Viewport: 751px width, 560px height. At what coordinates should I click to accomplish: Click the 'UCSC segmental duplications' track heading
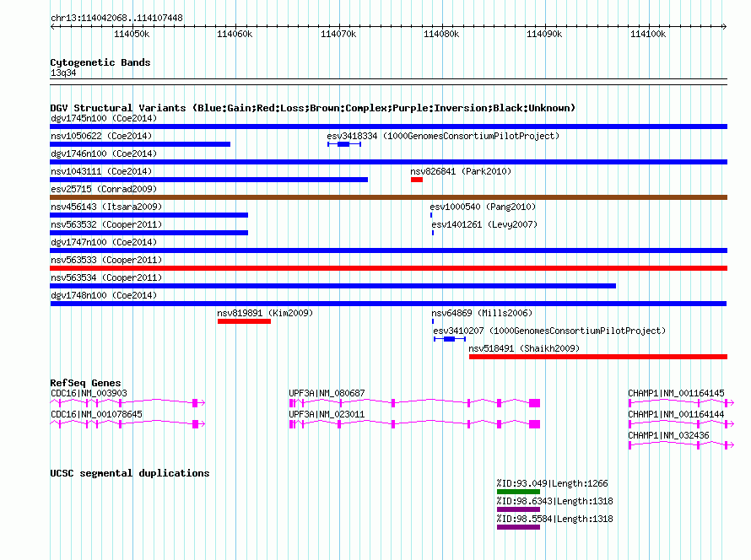tap(130, 473)
